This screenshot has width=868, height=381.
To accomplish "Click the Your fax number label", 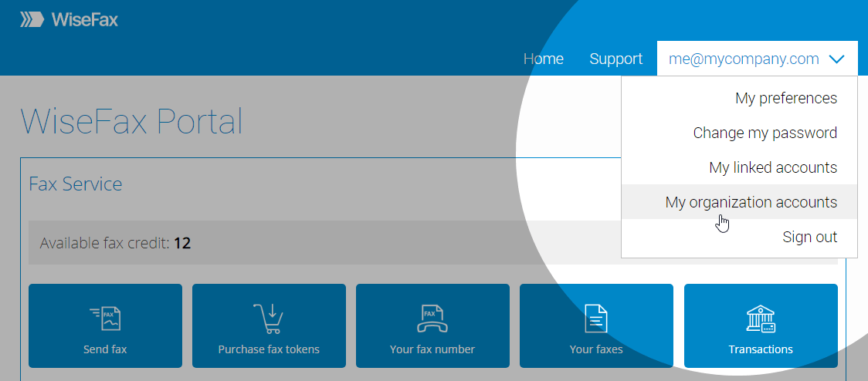I will coord(432,349).
